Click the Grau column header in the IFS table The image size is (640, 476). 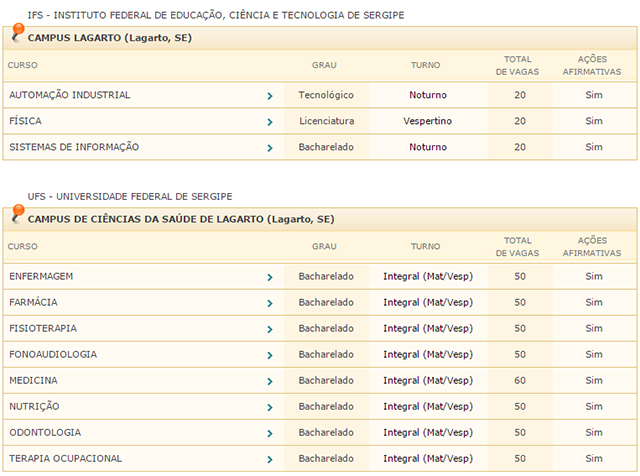click(x=324, y=65)
